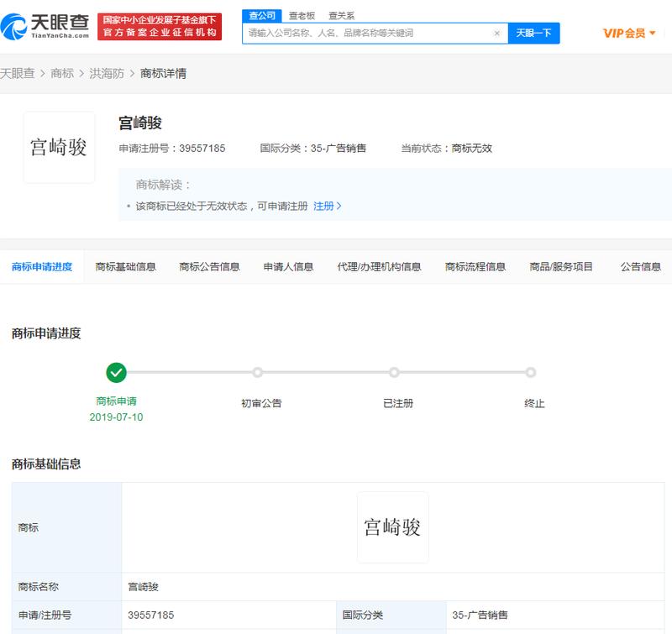Click the 35-广告销售 cell in the table

[555, 616]
